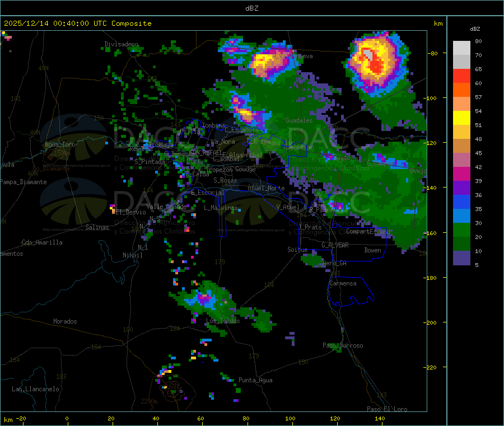Click the red storm core in the northeast
The image size is (504, 426).
[x=375, y=65]
